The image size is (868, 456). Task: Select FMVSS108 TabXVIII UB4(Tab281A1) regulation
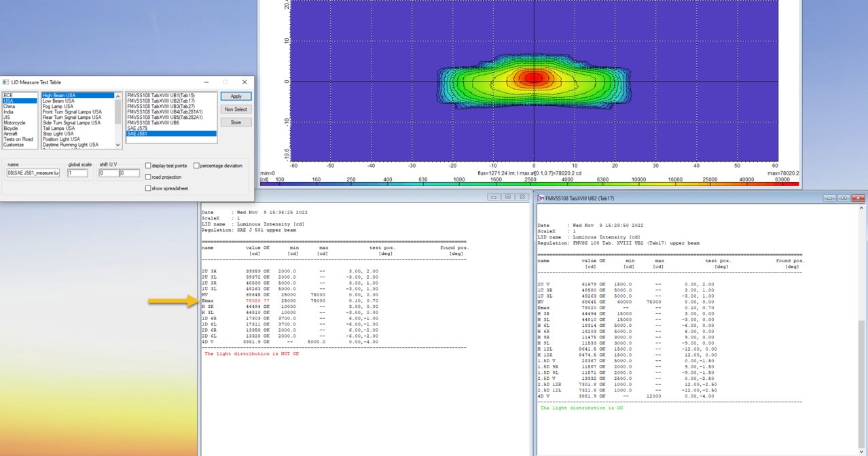click(x=171, y=111)
